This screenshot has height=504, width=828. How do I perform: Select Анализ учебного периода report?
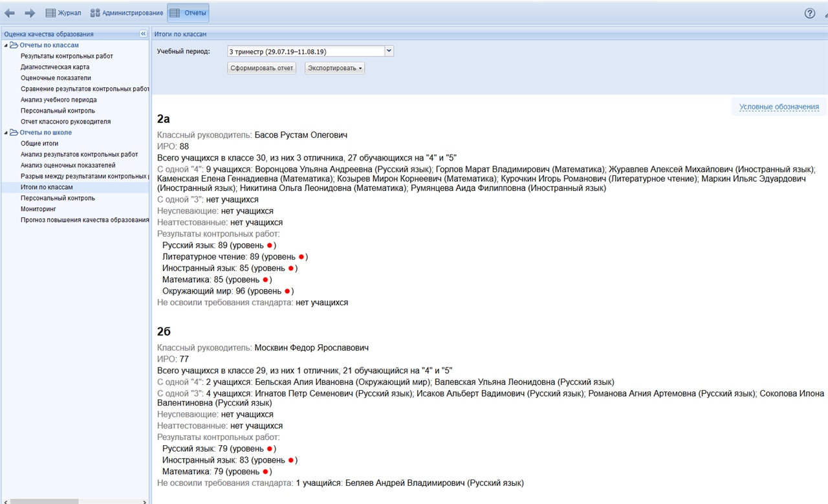59,100
